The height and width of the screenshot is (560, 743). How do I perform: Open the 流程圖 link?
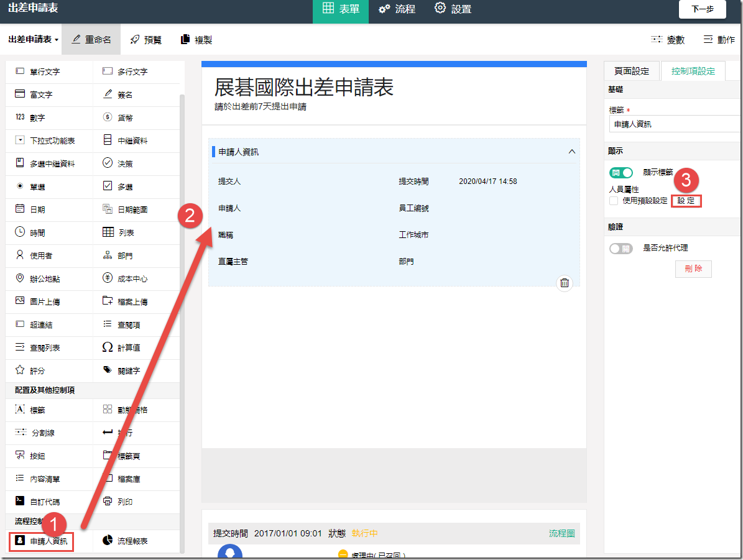click(561, 533)
